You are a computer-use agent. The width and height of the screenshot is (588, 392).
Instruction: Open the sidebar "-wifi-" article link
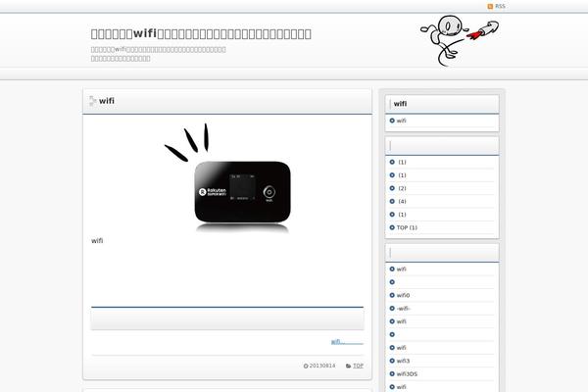(x=404, y=309)
